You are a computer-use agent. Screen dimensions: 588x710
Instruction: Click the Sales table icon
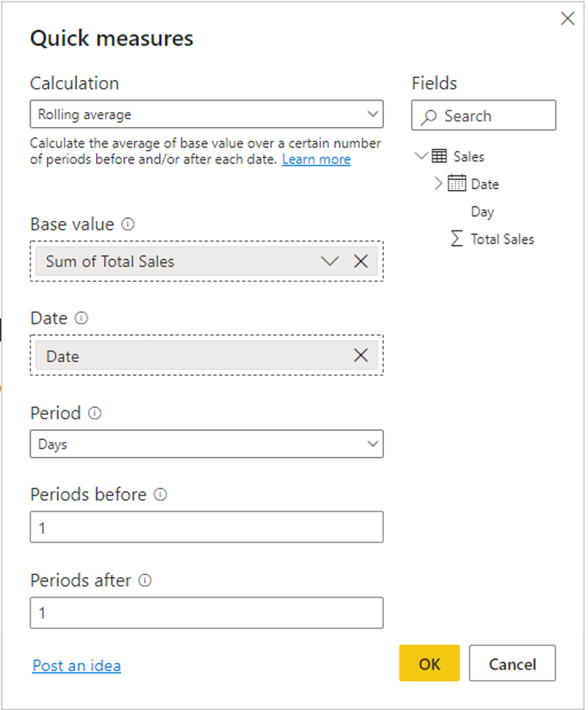tap(440, 156)
